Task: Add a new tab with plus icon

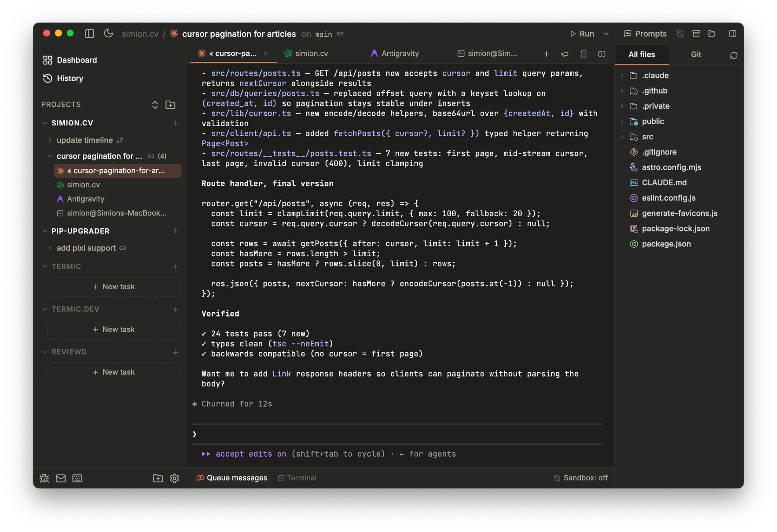Action: (x=546, y=54)
